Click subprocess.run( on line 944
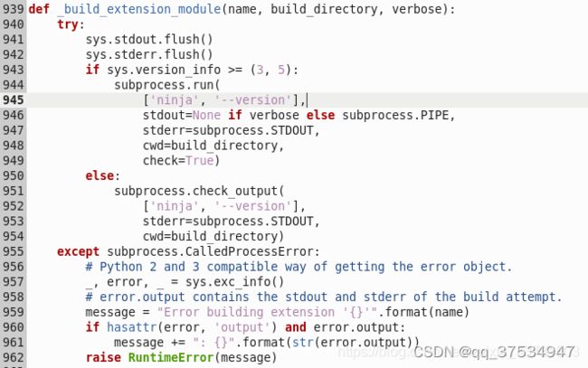 pyautogui.click(x=167, y=85)
